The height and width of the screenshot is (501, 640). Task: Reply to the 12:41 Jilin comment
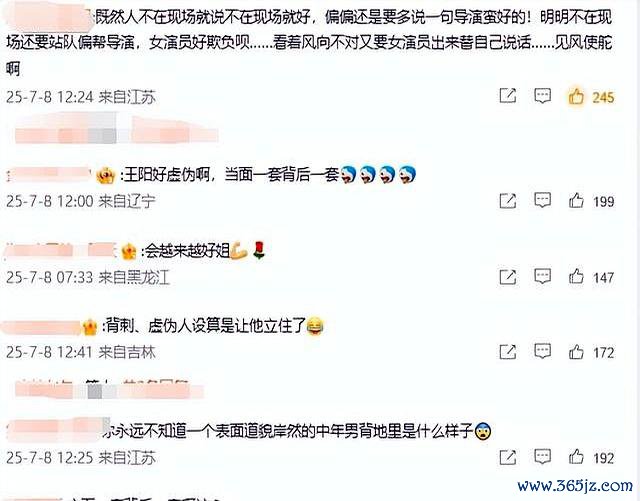[x=542, y=351]
